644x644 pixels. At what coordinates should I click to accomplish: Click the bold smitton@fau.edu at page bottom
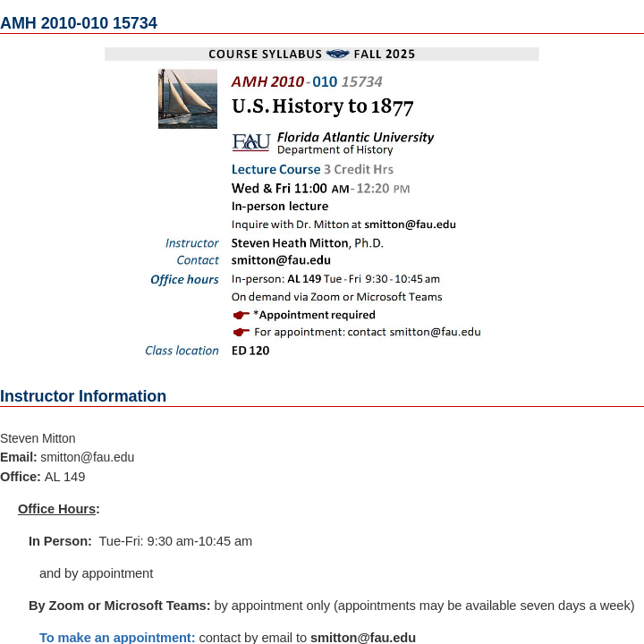(x=363, y=638)
